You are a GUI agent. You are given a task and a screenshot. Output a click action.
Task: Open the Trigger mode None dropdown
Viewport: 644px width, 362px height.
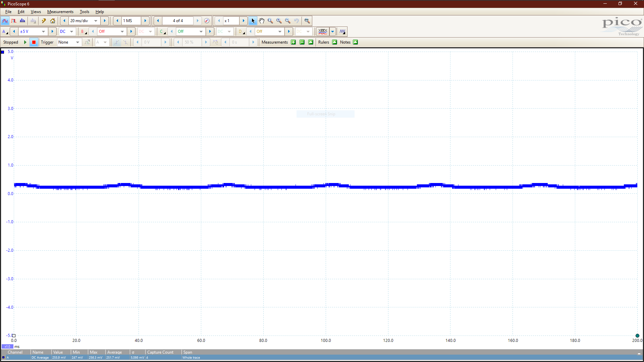(77, 42)
